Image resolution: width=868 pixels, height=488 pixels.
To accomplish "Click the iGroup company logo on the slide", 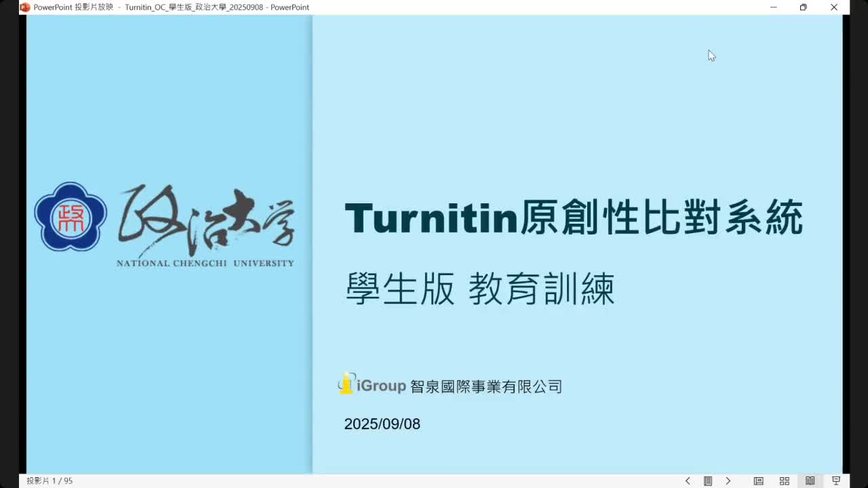I will [372, 385].
